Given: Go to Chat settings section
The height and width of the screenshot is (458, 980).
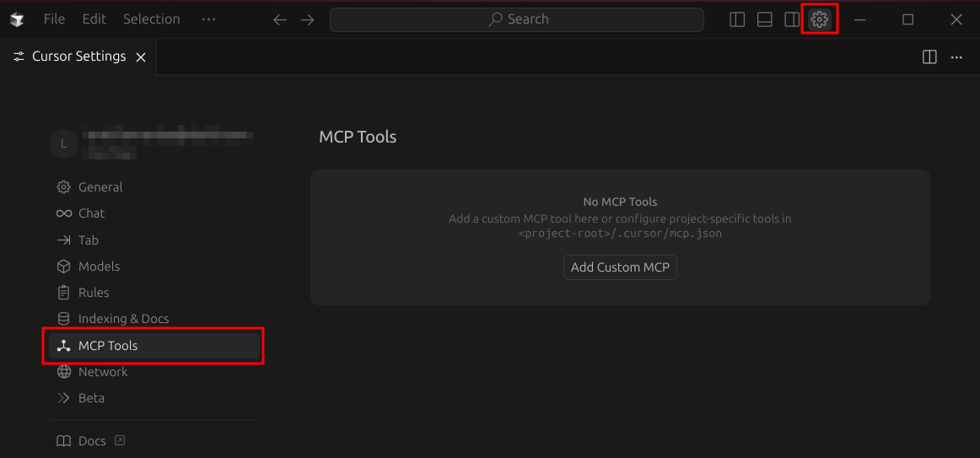Looking at the screenshot, I should [91, 213].
